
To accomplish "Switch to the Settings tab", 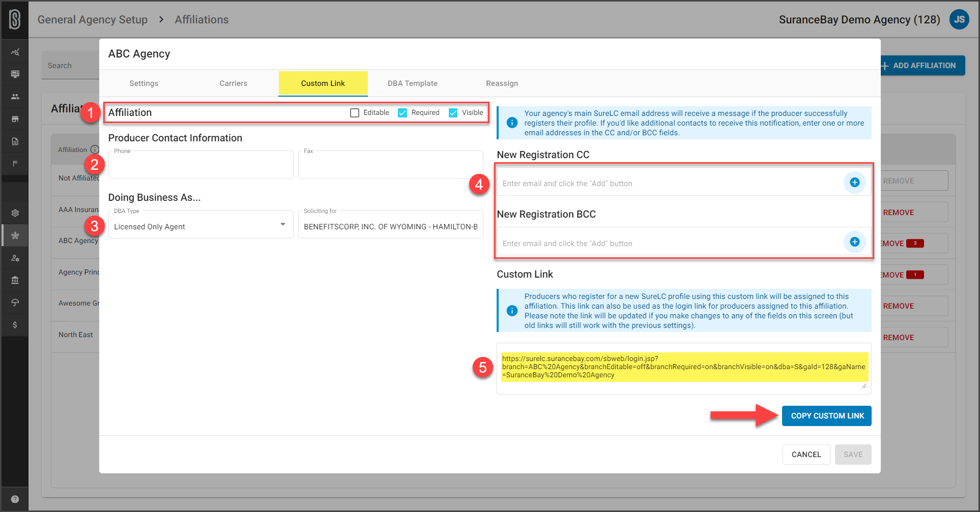I will coord(143,83).
